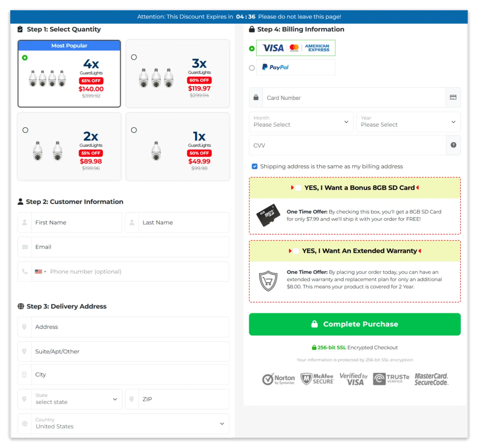This screenshot has height=448, width=478.
Task: Click the MasterCard SecureCode badge
Action: pyautogui.click(x=431, y=378)
